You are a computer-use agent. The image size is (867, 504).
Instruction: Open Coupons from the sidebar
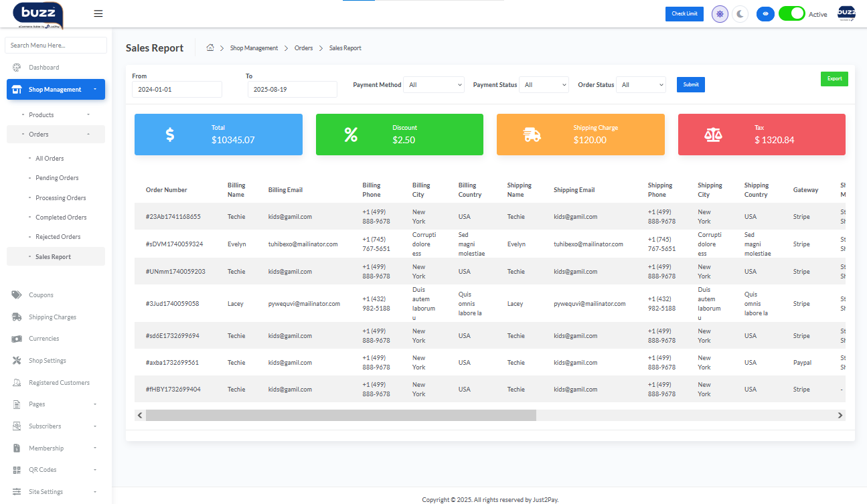pyautogui.click(x=41, y=295)
